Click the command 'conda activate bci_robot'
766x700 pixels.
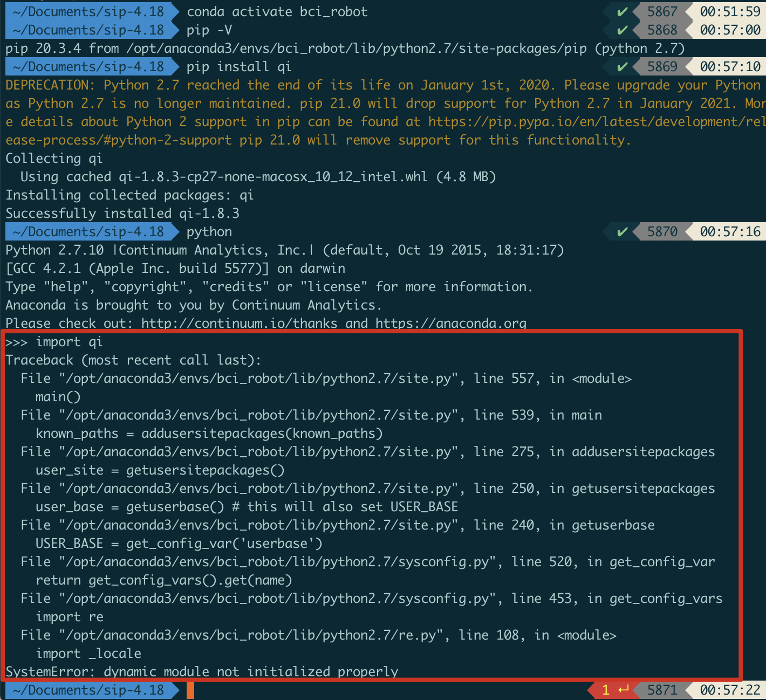(277, 11)
